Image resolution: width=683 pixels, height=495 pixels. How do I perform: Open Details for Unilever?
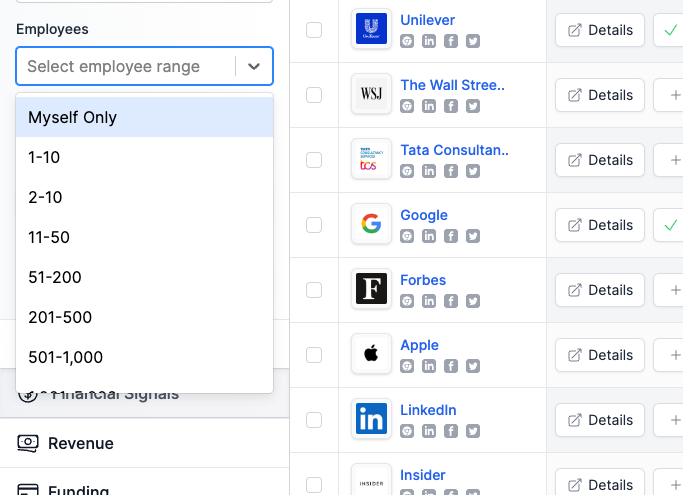[x=600, y=30]
